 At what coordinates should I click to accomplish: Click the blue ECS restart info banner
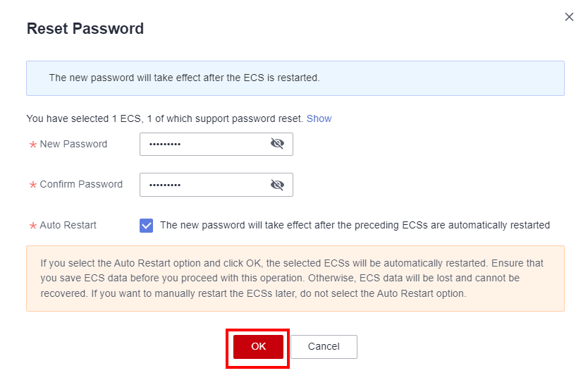pos(295,78)
